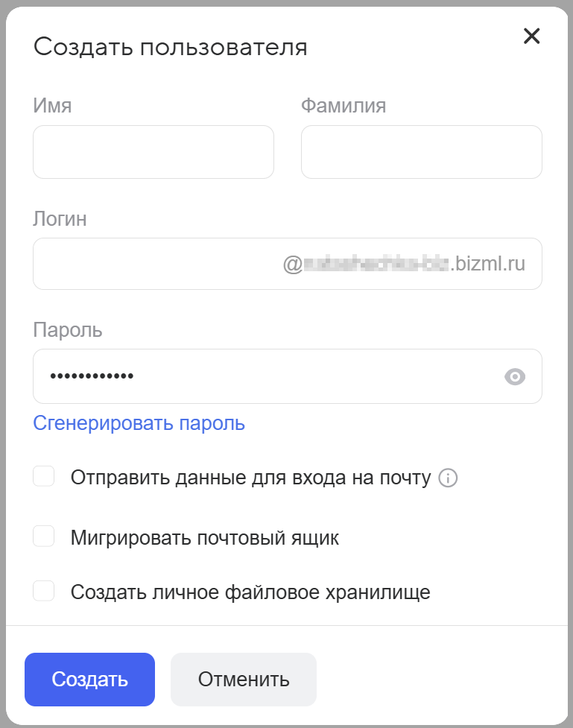Click the dialog close X icon
The width and height of the screenshot is (573, 728).
(532, 36)
